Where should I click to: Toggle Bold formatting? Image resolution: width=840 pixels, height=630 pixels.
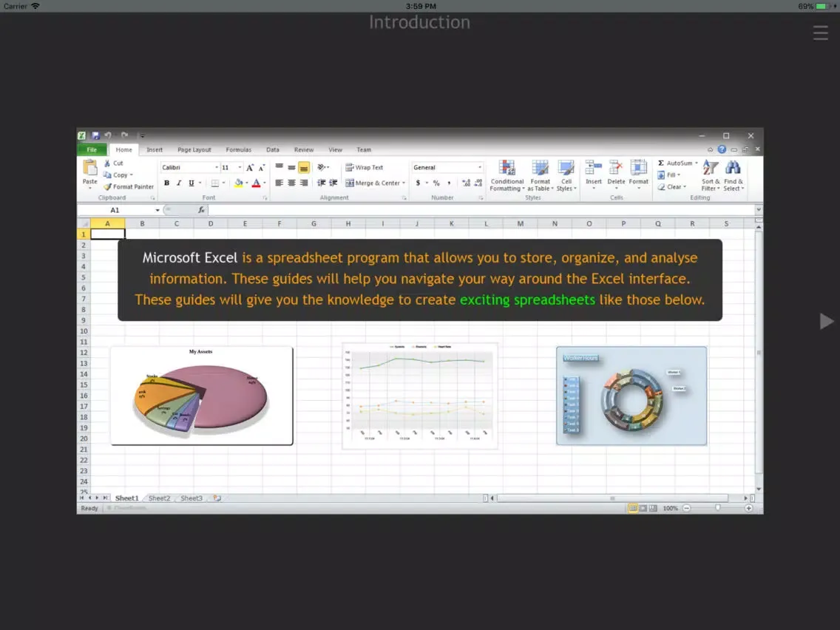pyautogui.click(x=166, y=183)
